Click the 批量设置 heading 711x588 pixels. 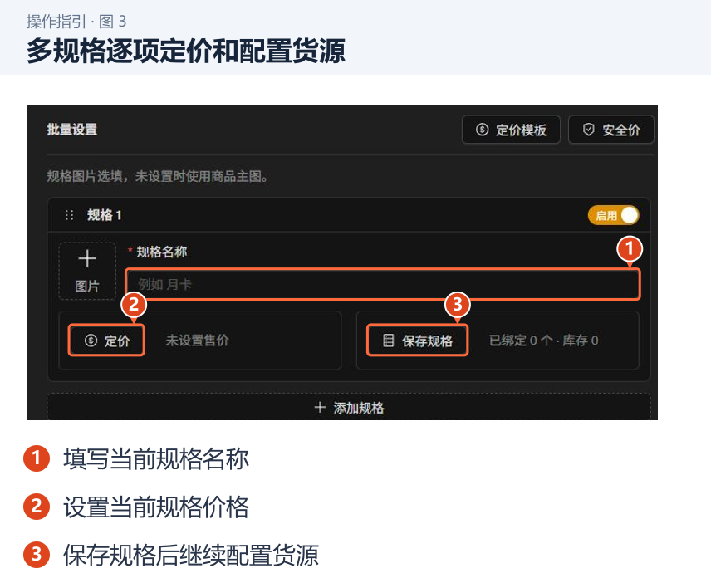pos(71,130)
